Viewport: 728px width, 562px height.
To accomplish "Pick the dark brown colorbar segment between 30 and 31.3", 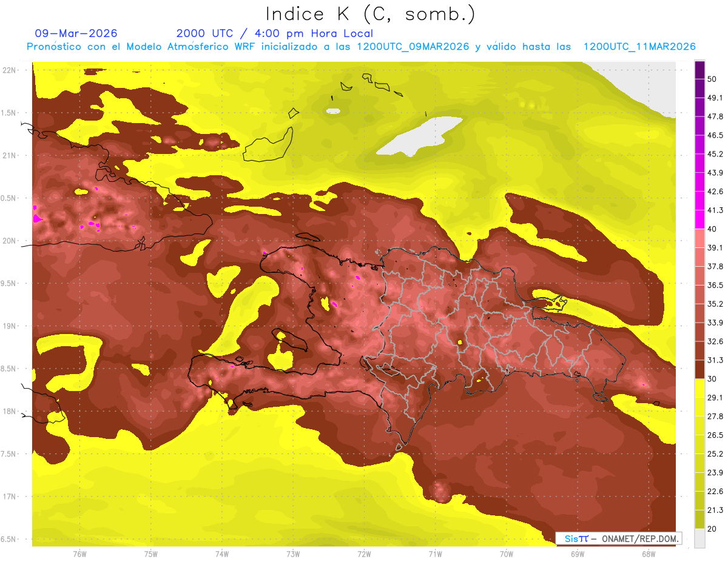I will pos(700,370).
